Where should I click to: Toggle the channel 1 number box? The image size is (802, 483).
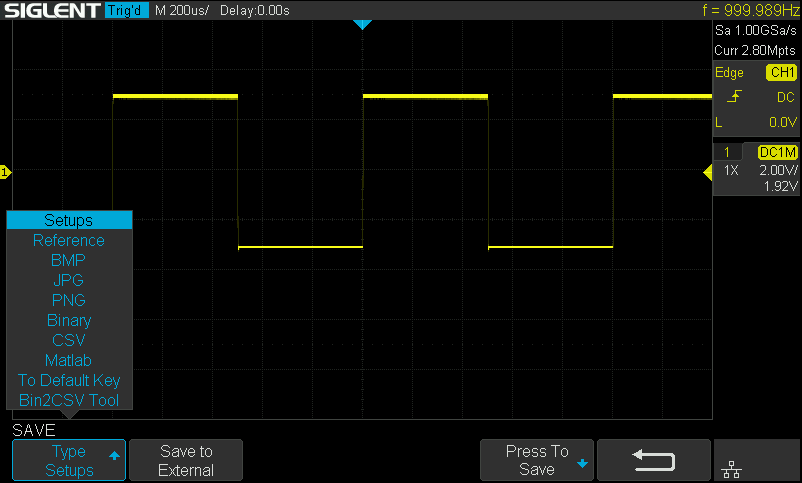pos(727,152)
